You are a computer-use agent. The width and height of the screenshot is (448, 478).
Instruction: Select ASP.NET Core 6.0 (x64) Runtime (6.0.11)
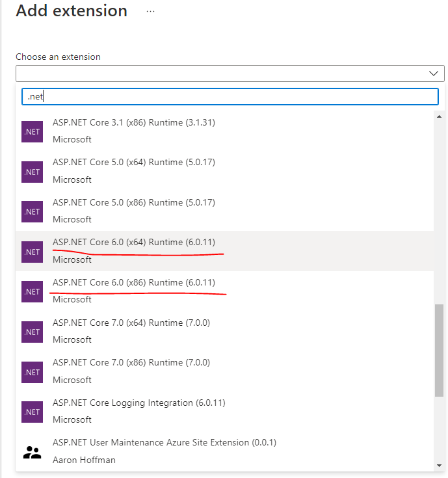point(224,251)
